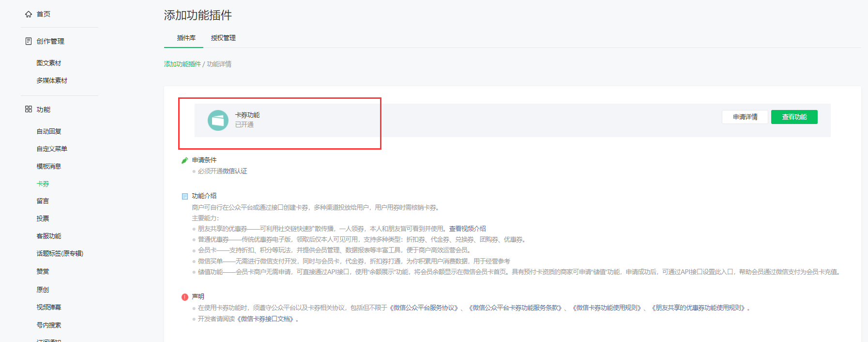Click the blue 功能介绍 list icon
Image resolution: width=868 pixels, height=342 pixels.
coord(184,196)
